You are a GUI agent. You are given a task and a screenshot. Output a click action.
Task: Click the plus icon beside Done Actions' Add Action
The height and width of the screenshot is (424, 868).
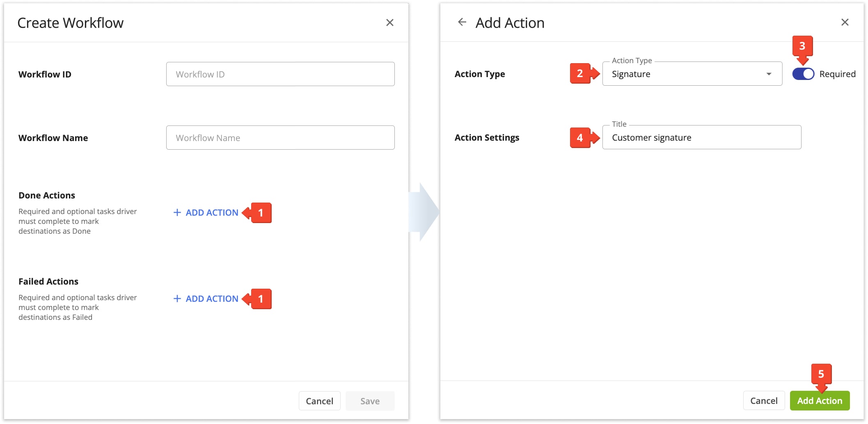point(177,212)
